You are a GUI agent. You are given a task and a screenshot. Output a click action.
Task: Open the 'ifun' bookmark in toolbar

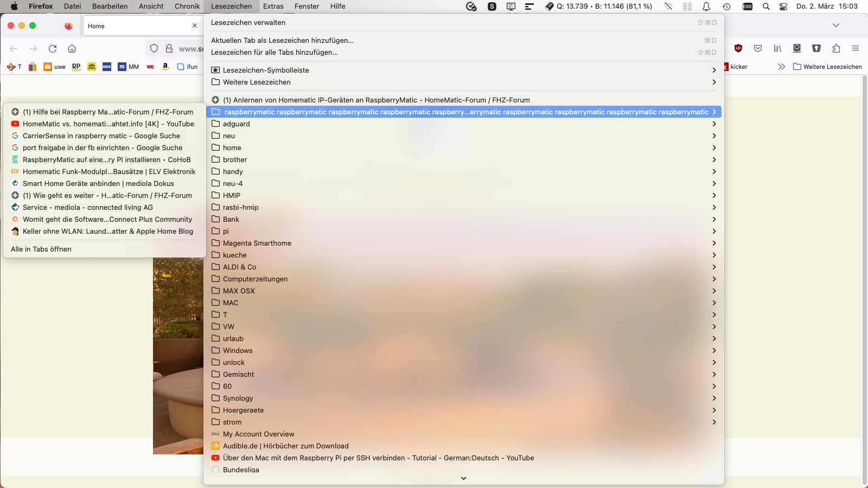coord(188,67)
